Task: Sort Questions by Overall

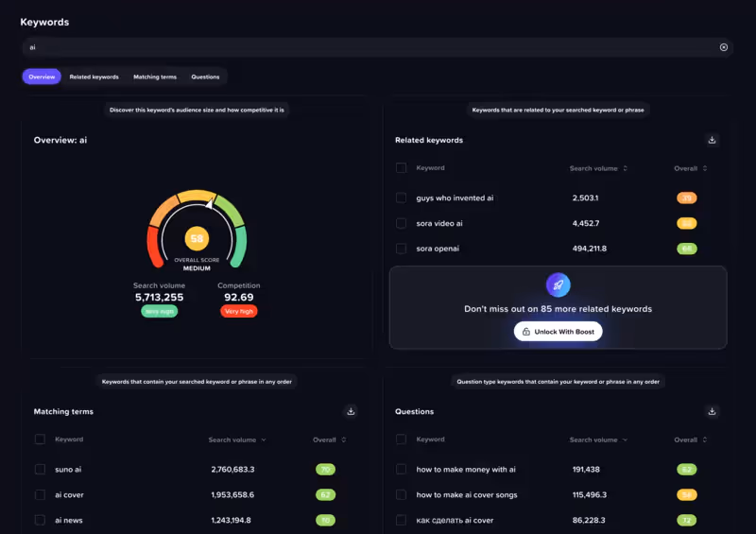Action: click(x=691, y=439)
